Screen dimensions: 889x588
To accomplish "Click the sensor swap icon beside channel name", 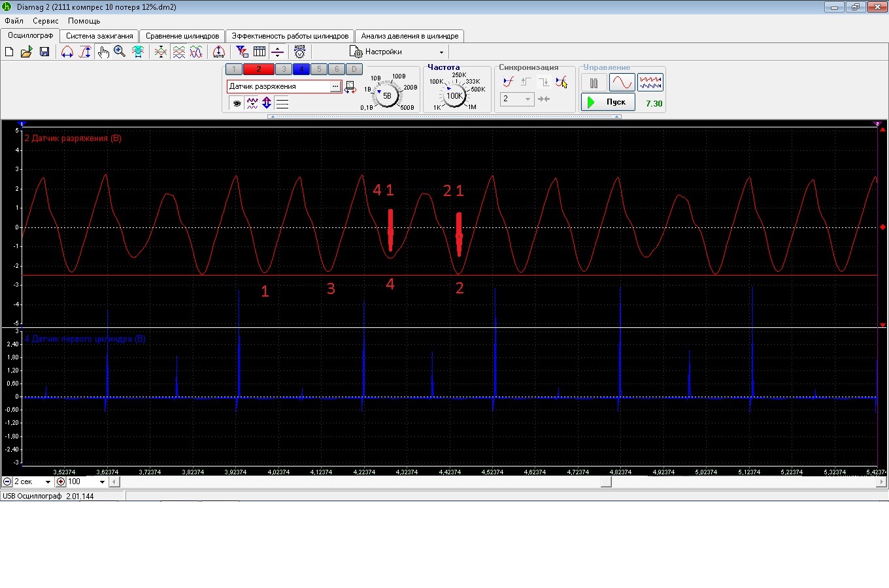I will [x=350, y=87].
